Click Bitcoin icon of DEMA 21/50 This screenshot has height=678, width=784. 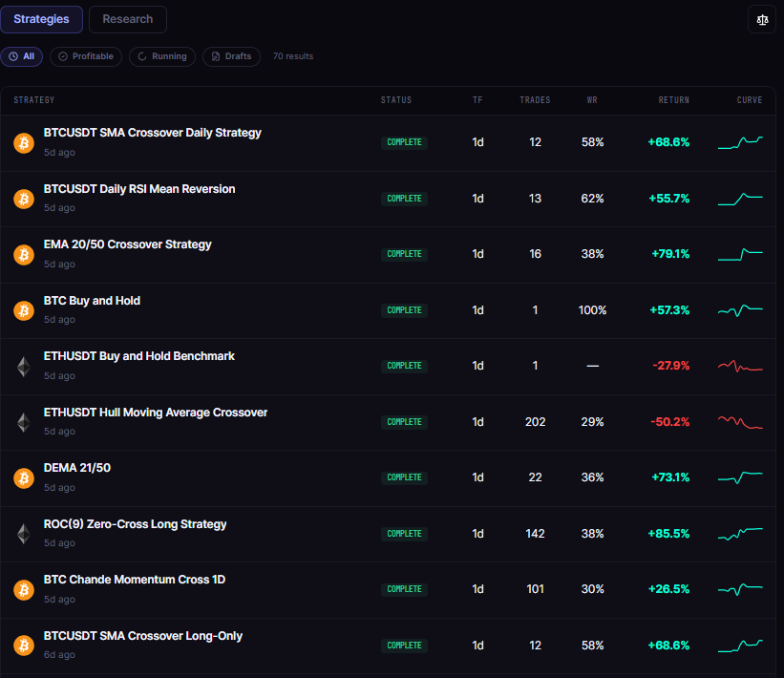tap(24, 478)
